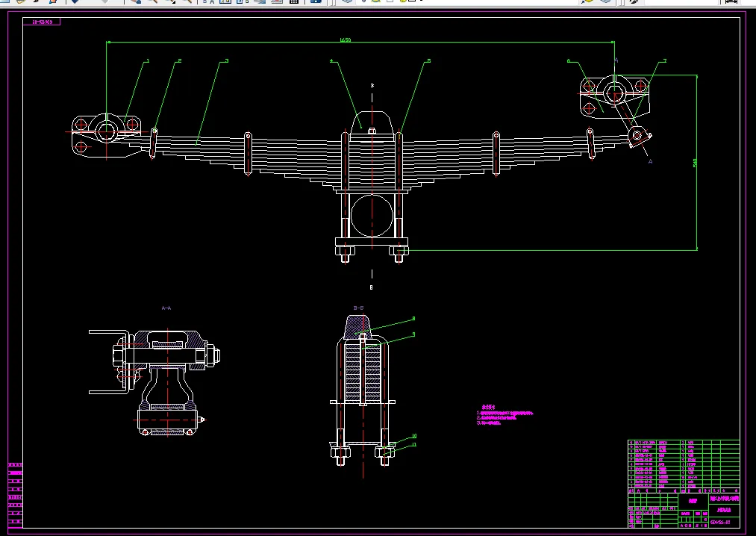Click part balloon number 1

(x=148, y=60)
